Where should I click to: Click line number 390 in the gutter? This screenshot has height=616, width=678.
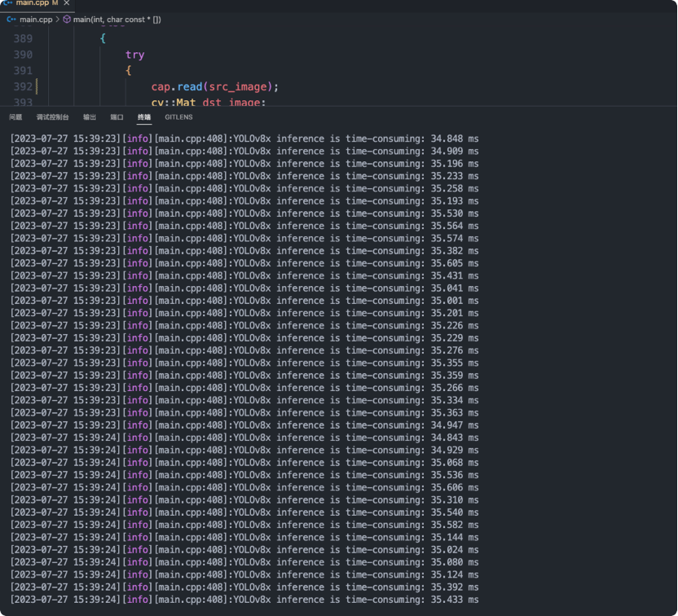[x=23, y=55]
